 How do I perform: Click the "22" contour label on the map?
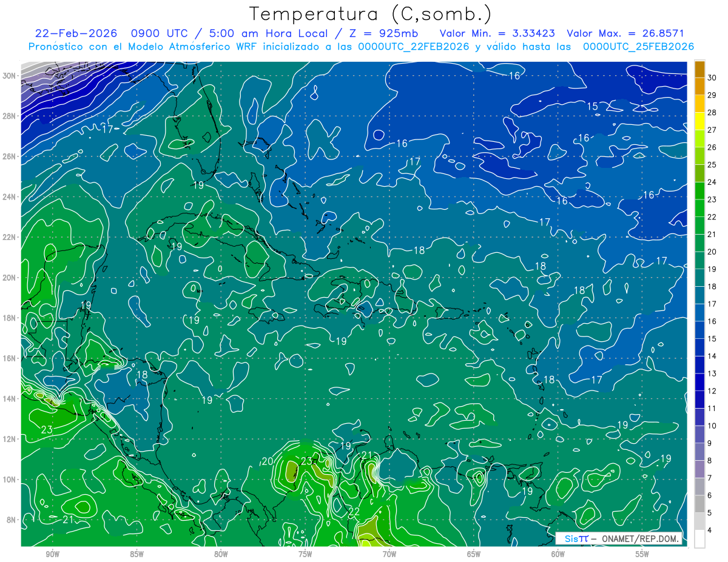(x=354, y=512)
